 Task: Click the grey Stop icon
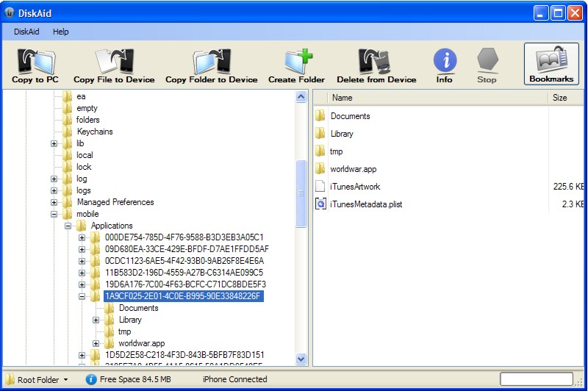(487, 60)
